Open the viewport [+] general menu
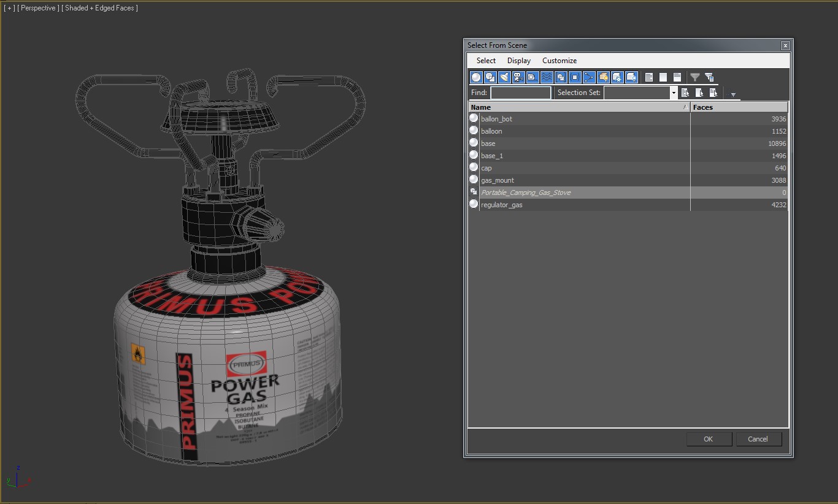This screenshot has width=838, height=504. pyautogui.click(x=9, y=8)
